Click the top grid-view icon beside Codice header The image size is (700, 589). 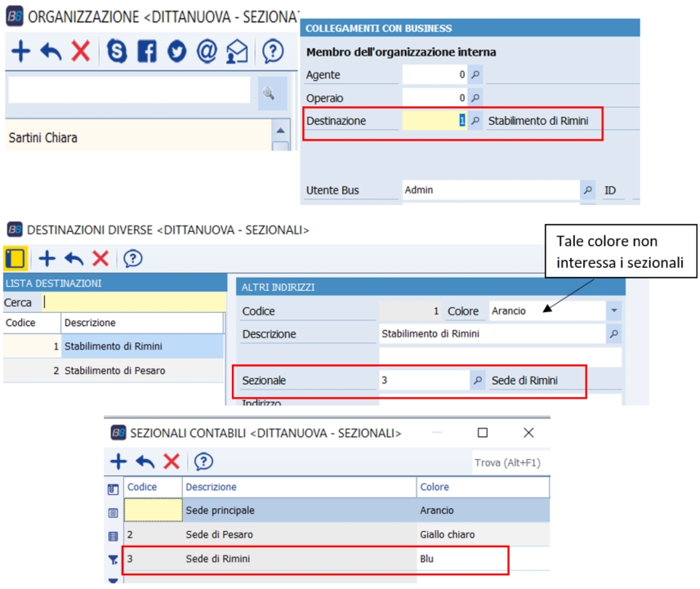114,489
